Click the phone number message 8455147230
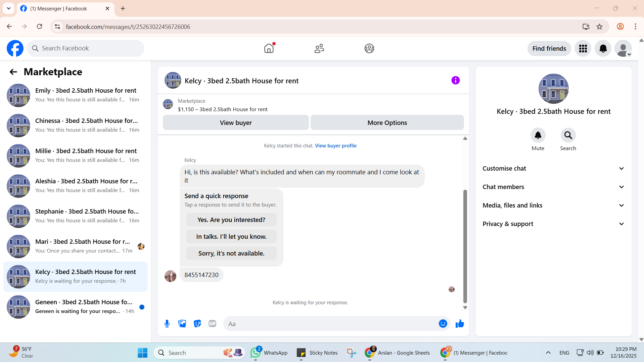Screen dimensions: 644x362 (x=201, y=275)
